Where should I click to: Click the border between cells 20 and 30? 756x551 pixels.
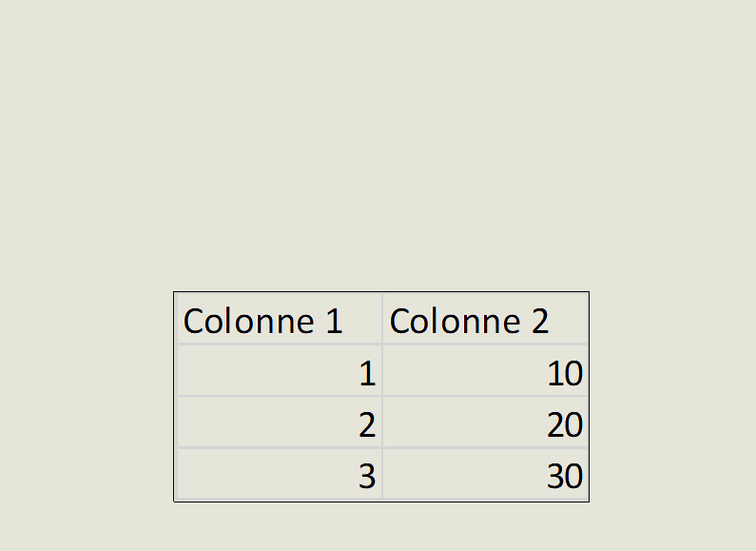point(485,447)
